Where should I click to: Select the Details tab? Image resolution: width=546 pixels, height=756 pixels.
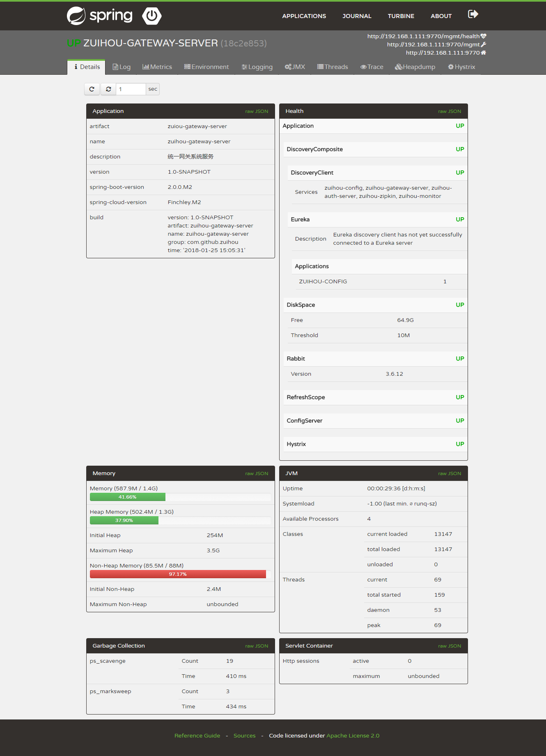(87, 67)
